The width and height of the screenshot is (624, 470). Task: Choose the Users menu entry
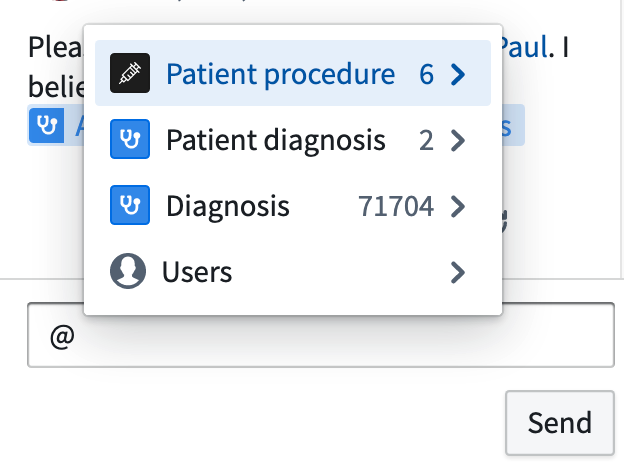(293, 271)
